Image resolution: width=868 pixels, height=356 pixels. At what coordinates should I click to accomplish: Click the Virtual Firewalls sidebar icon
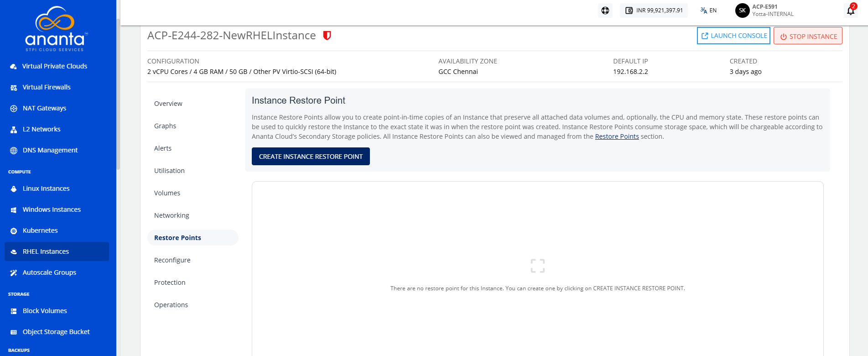[14, 88]
